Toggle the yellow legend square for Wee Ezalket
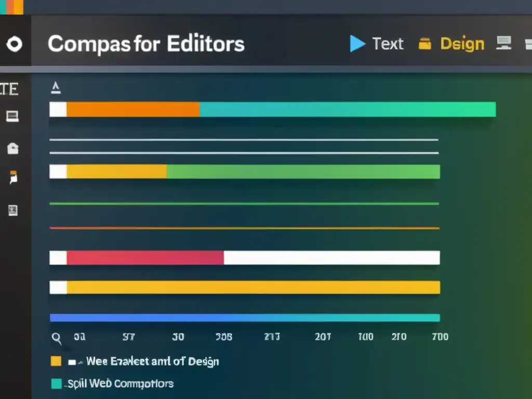This screenshot has width=532, height=399. pyautogui.click(x=56, y=361)
